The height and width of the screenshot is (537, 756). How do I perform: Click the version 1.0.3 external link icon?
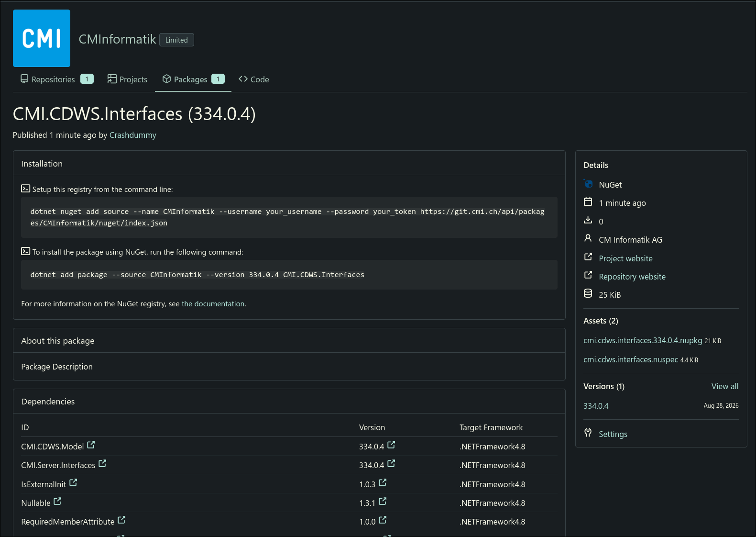383,483
